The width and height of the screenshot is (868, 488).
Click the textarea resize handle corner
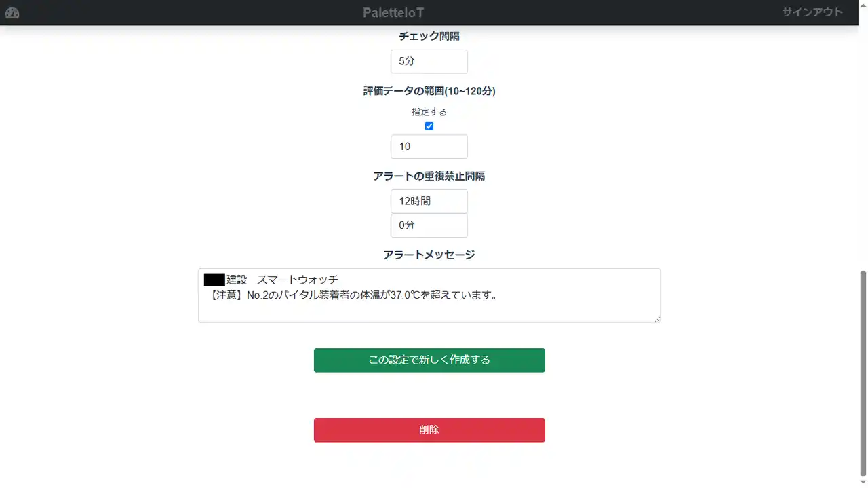[x=656, y=318]
